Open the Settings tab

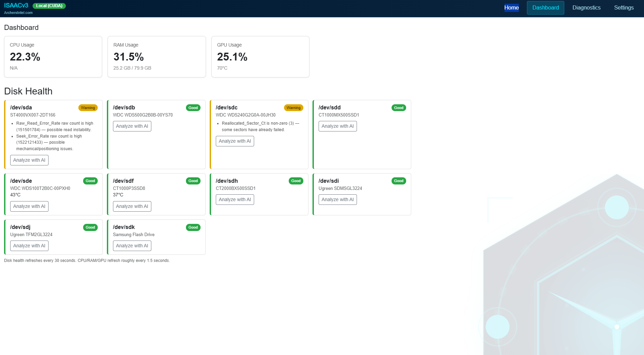pyautogui.click(x=624, y=8)
